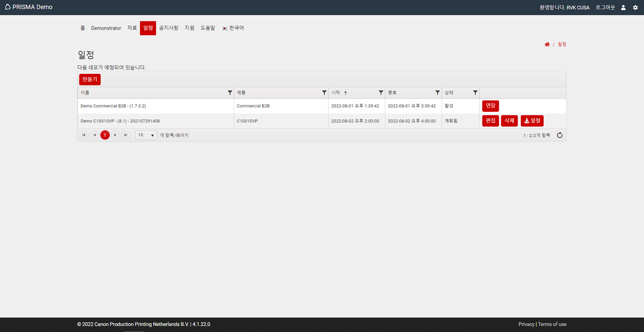Click 편집 for Demo C10010VP
This screenshot has height=332, width=644.
[x=490, y=121]
